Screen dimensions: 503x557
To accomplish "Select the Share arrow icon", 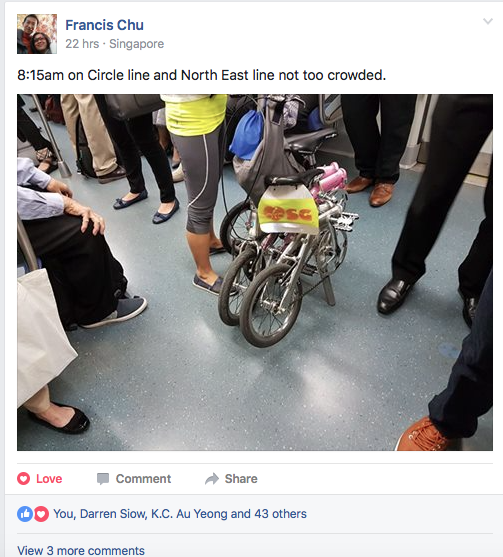I will (212, 479).
